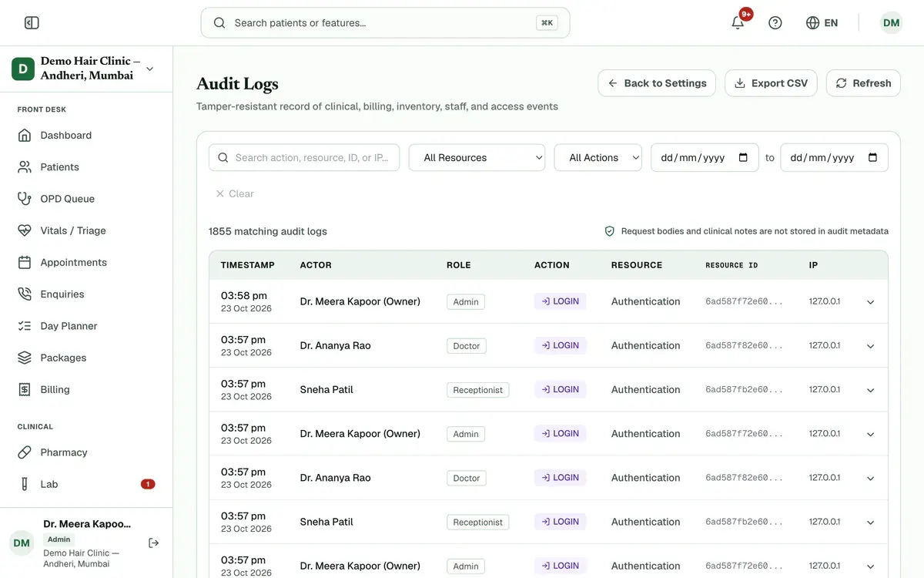Expand first Sneha Patil Receptionist row
Viewport: 924px width, 578px height.
[871, 390]
